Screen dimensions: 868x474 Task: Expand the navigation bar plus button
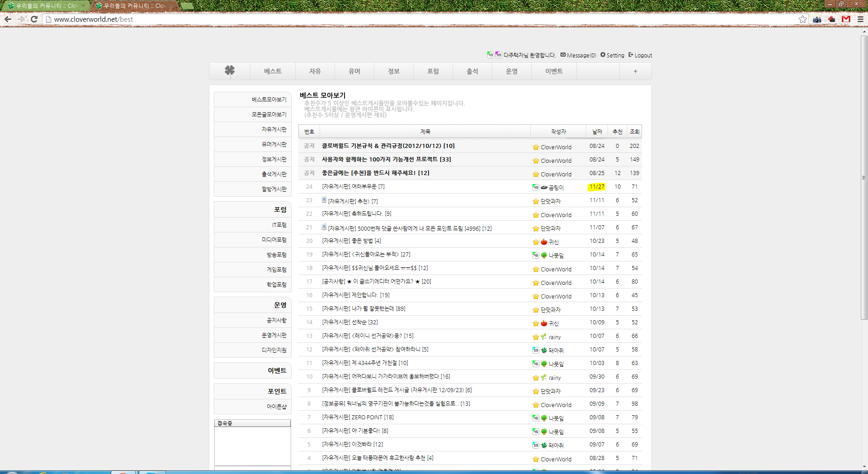click(635, 71)
